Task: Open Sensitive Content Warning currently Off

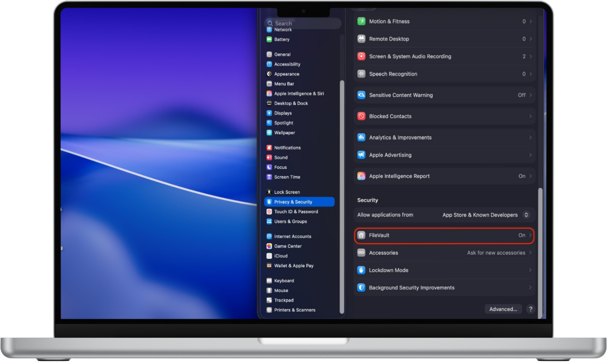Action: click(x=444, y=95)
